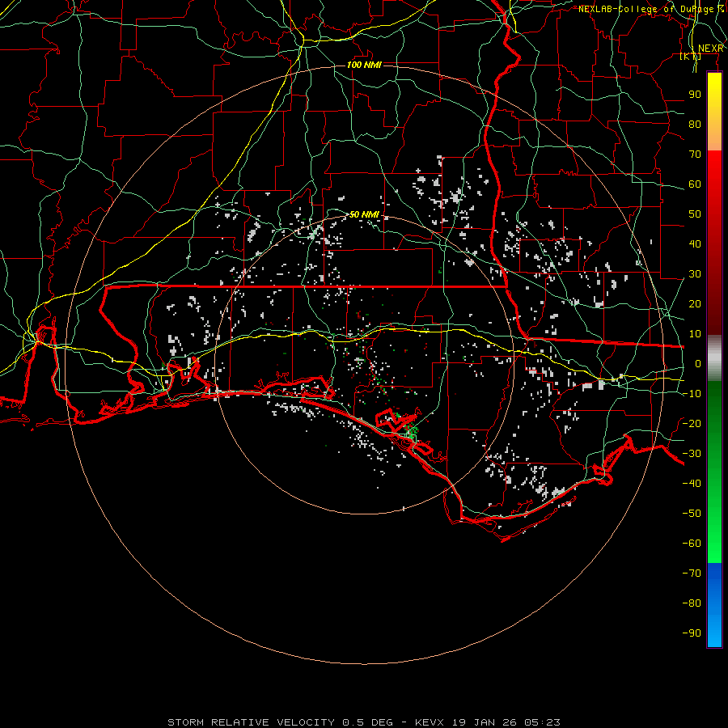Pick the green segment of the color bar
Screen dimensions: 728x728
tap(714, 472)
